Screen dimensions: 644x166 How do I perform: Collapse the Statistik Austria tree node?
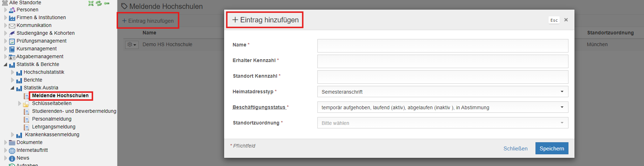coord(12,88)
